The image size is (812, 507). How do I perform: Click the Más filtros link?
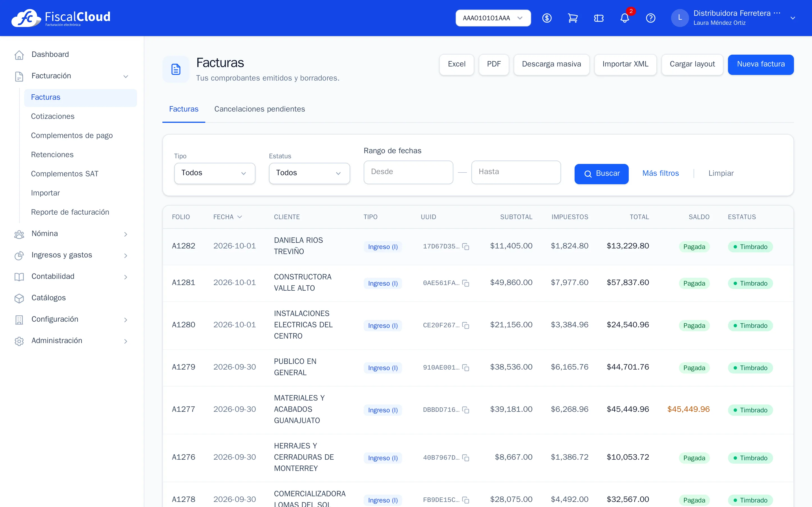tap(660, 173)
